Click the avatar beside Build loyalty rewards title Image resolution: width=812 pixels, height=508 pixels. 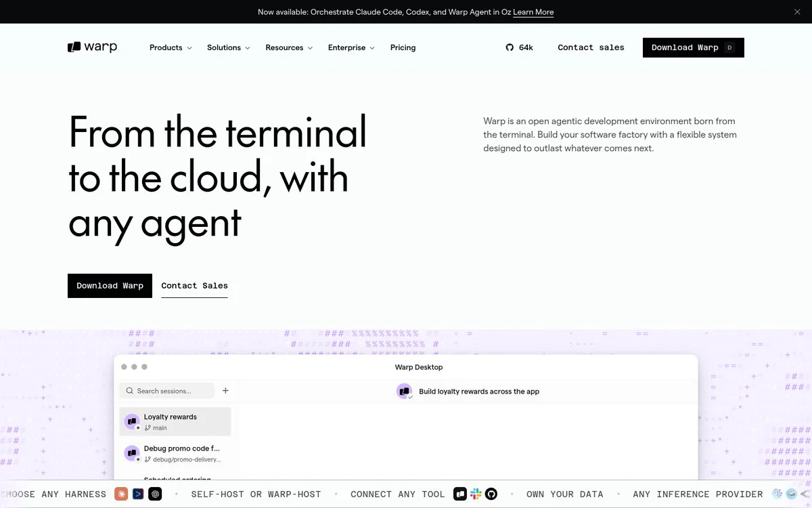(x=404, y=391)
